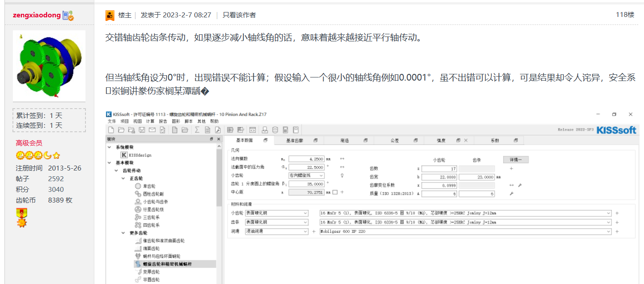644x284 pixels.
Task: Close the Modules panel with its X
Action: pos(218,139)
